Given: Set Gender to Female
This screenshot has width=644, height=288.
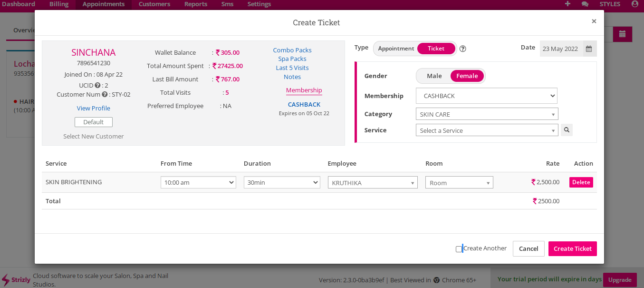Looking at the screenshot, I should click(467, 76).
